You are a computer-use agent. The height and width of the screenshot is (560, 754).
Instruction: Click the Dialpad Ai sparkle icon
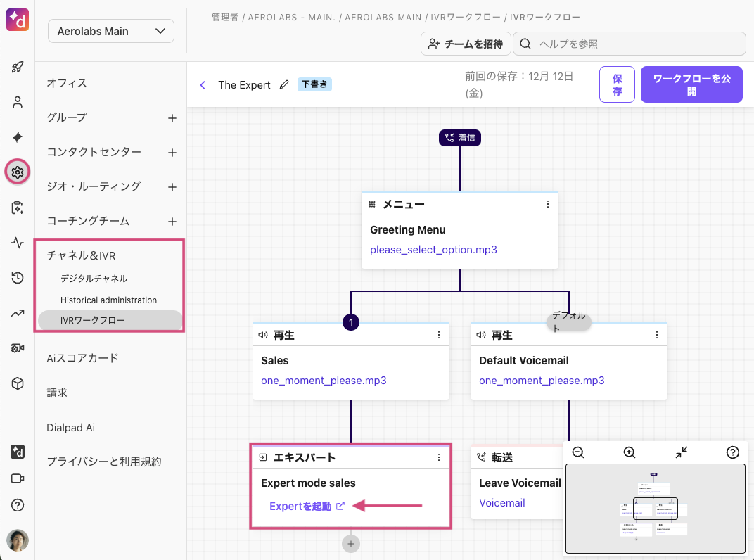pos(18,137)
